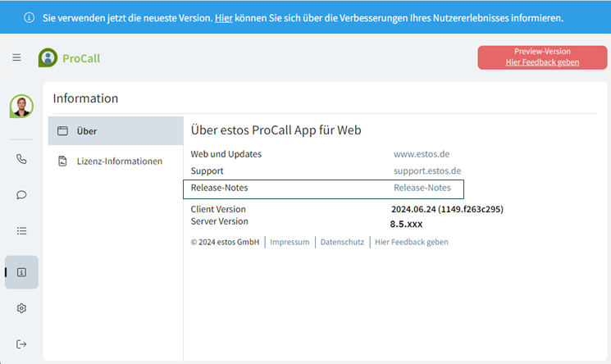Open the Release-Notes link
This screenshot has height=364, width=611.
click(x=422, y=188)
